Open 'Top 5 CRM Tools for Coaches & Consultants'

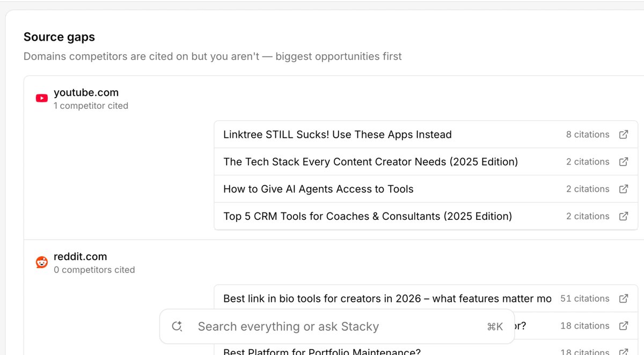[368, 217]
